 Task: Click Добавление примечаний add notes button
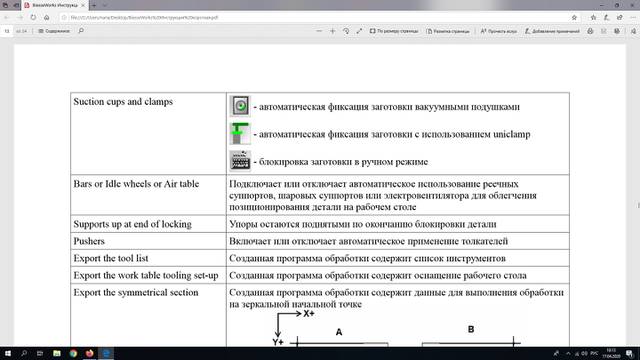tap(552, 31)
